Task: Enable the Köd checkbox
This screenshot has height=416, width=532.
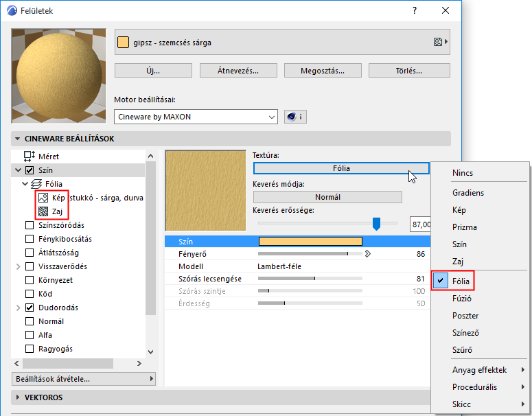Action: click(x=30, y=294)
